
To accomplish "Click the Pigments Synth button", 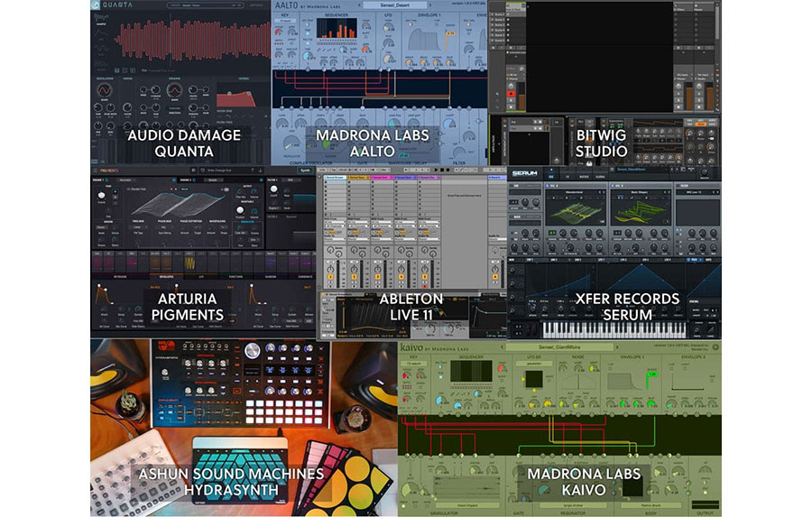I will (306, 170).
